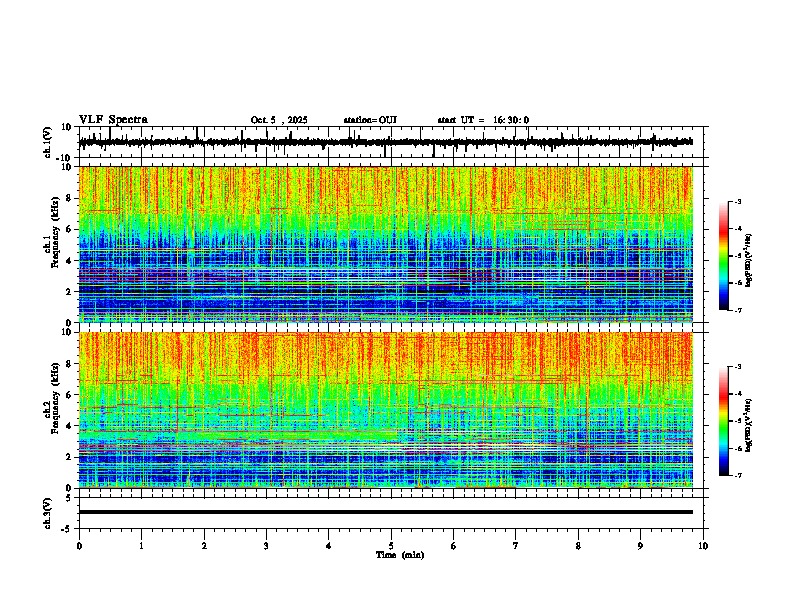The height and width of the screenshot is (612, 792).
Task: Click the ch.1 spectrogram panel
Action: click(x=386, y=244)
